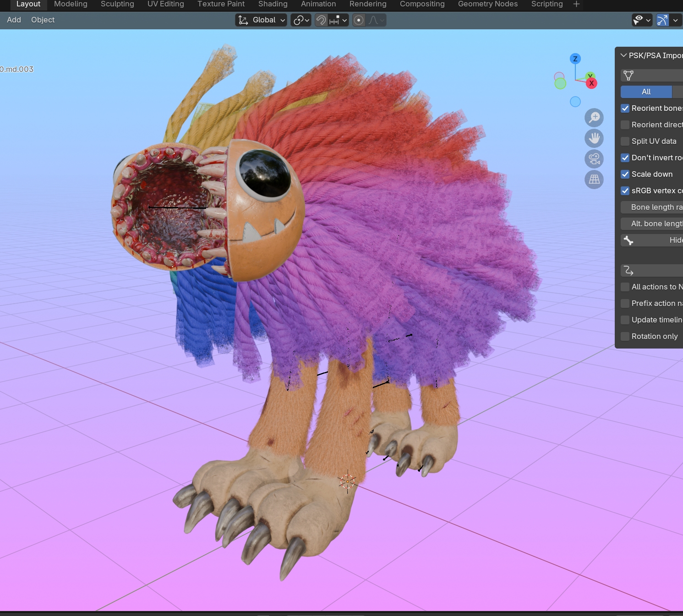Toggle camera view with the camera icon
683x616 pixels.
594,159
